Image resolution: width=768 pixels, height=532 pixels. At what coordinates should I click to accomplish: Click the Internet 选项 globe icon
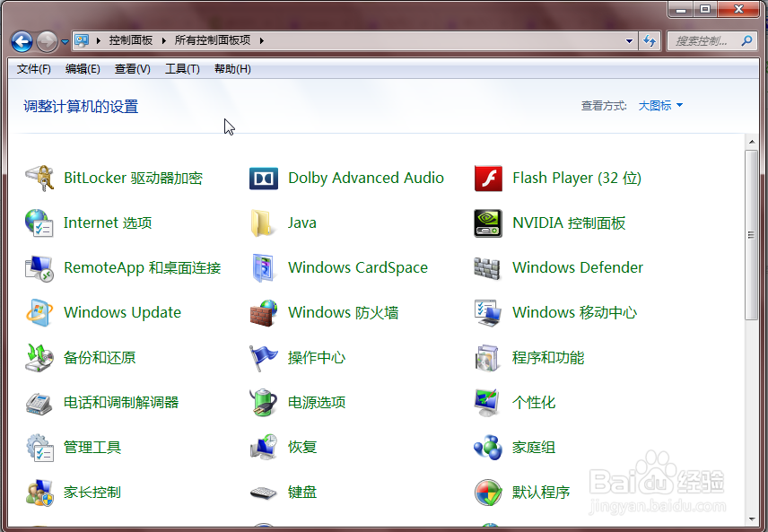(39, 222)
